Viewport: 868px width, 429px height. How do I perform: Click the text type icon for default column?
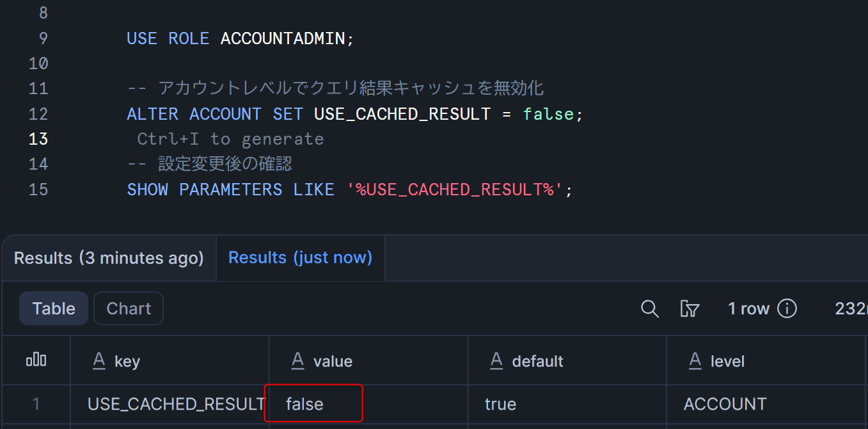pyautogui.click(x=496, y=361)
